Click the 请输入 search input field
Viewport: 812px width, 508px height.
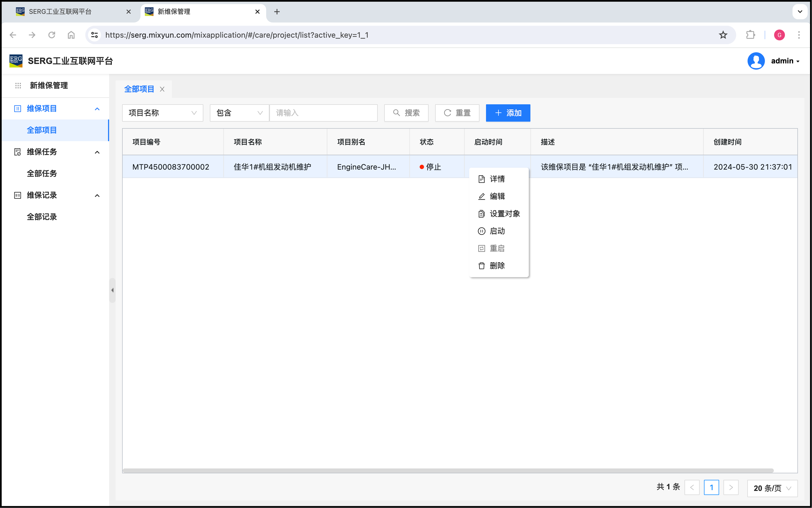coord(323,113)
